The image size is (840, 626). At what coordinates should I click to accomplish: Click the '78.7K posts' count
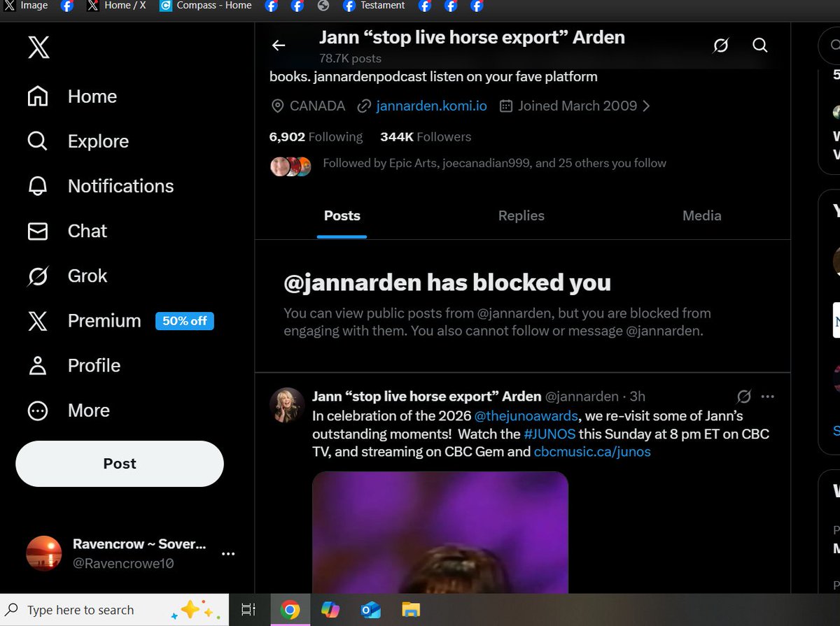click(350, 59)
